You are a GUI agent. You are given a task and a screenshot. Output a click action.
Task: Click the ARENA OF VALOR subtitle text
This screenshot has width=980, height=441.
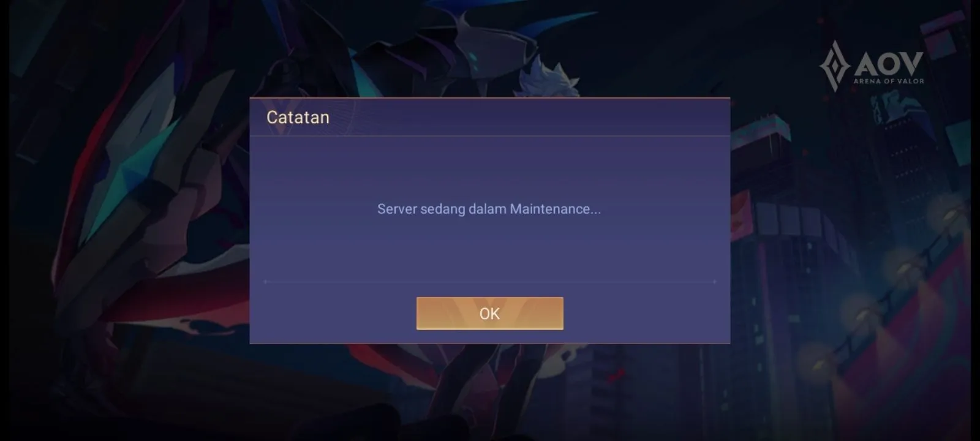click(x=889, y=81)
